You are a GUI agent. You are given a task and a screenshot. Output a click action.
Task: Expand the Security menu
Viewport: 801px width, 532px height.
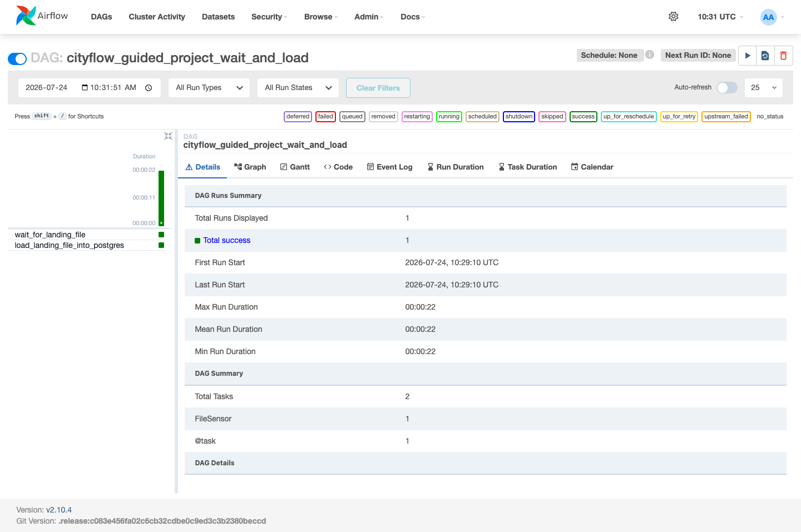pos(269,17)
